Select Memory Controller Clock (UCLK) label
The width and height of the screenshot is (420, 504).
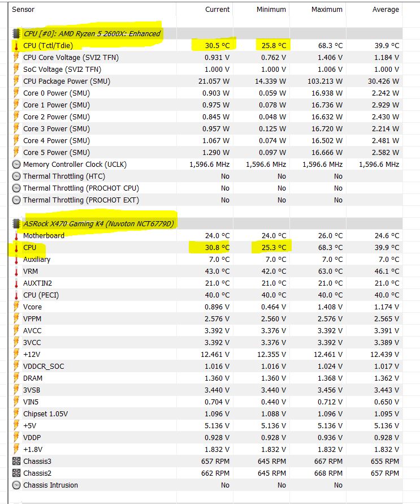pos(75,165)
